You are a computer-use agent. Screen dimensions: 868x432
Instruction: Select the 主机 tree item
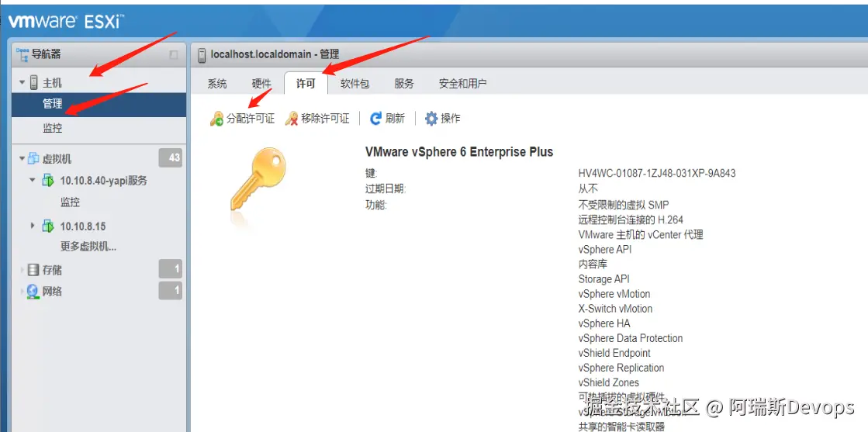[x=52, y=82]
